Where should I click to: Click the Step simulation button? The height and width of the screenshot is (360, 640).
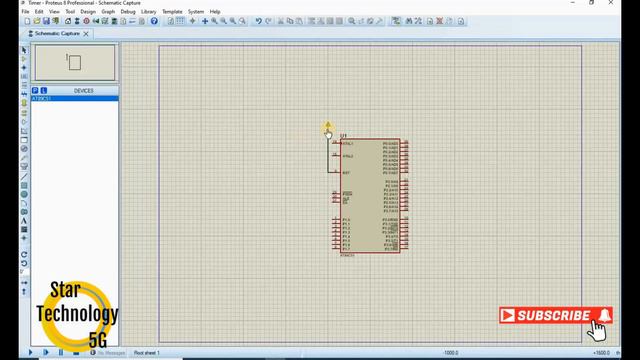pyautogui.click(x=45, y=352)
